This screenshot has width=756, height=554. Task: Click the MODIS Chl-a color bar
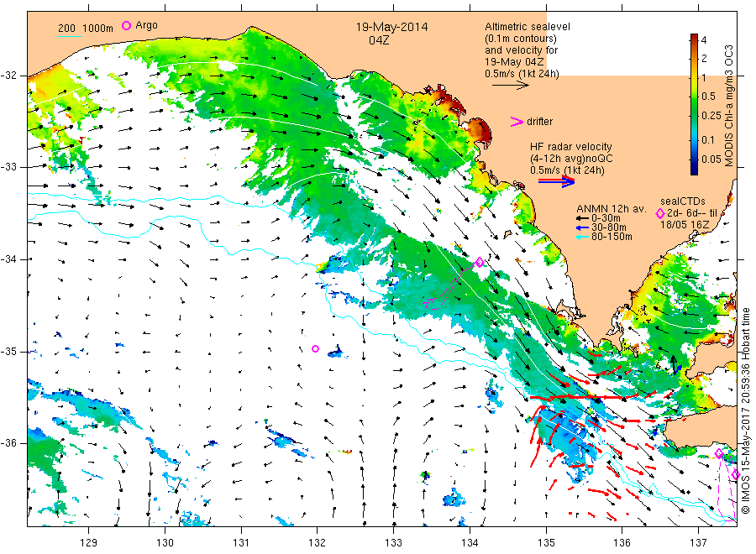pyautogui.click(x=694, y=104)
